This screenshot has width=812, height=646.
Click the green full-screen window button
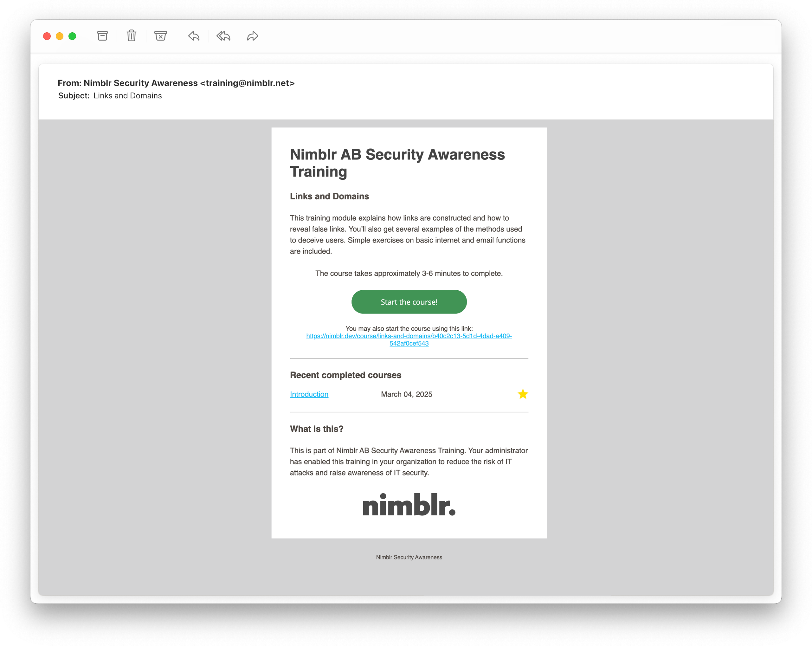[72, 36]
